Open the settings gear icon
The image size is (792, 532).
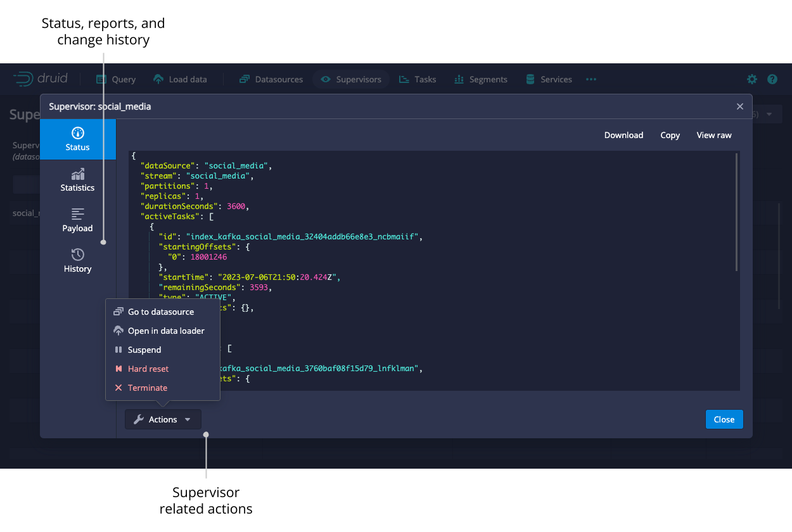[751, 79]
